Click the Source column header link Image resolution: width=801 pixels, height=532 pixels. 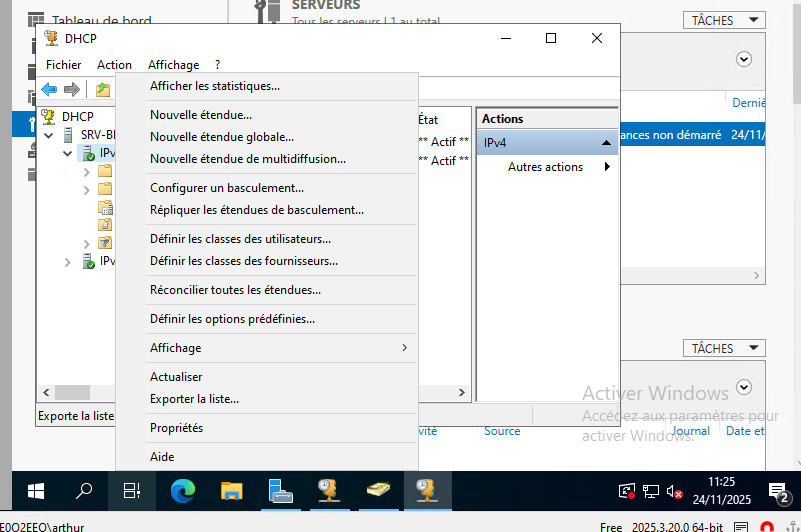(x=502, y=431)
